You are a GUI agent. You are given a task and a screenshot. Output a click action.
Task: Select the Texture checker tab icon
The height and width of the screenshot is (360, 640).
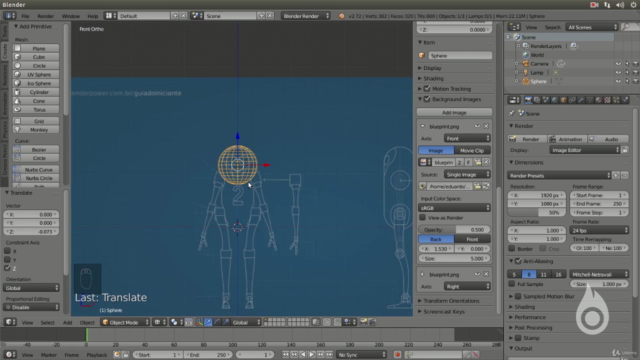[x=607, y=100]
